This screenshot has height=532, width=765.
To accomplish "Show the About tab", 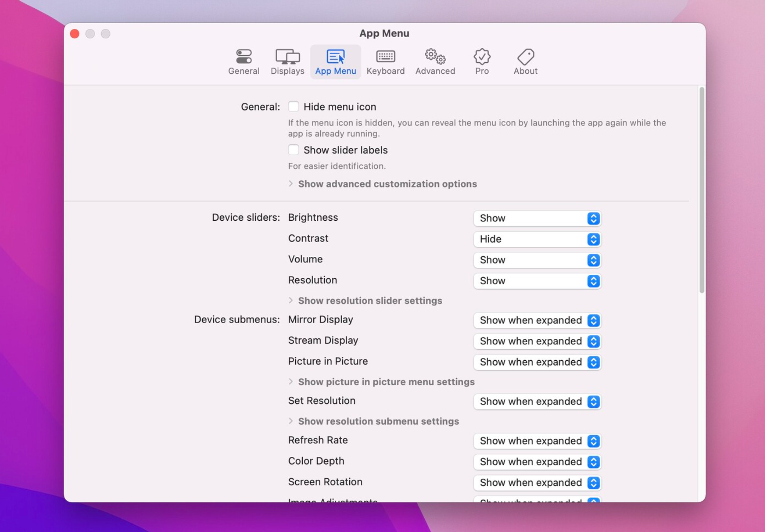I will pos(525,62).
